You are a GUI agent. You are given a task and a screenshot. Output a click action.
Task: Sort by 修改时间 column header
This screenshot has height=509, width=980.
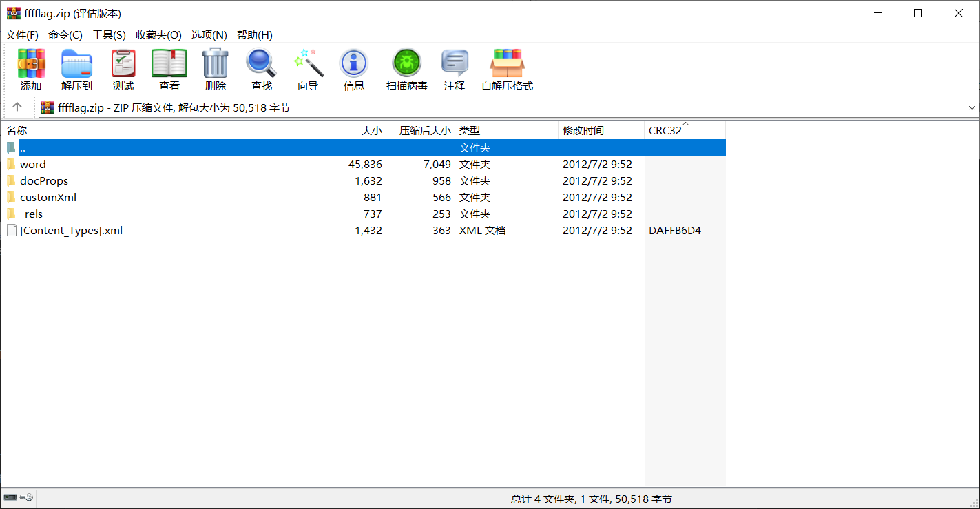tap(601, 130)
